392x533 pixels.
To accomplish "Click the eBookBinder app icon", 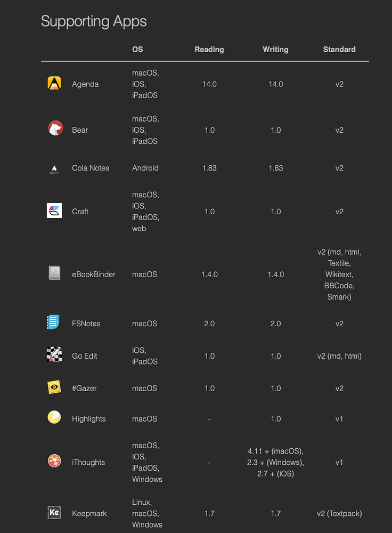I will pos(54,273).
